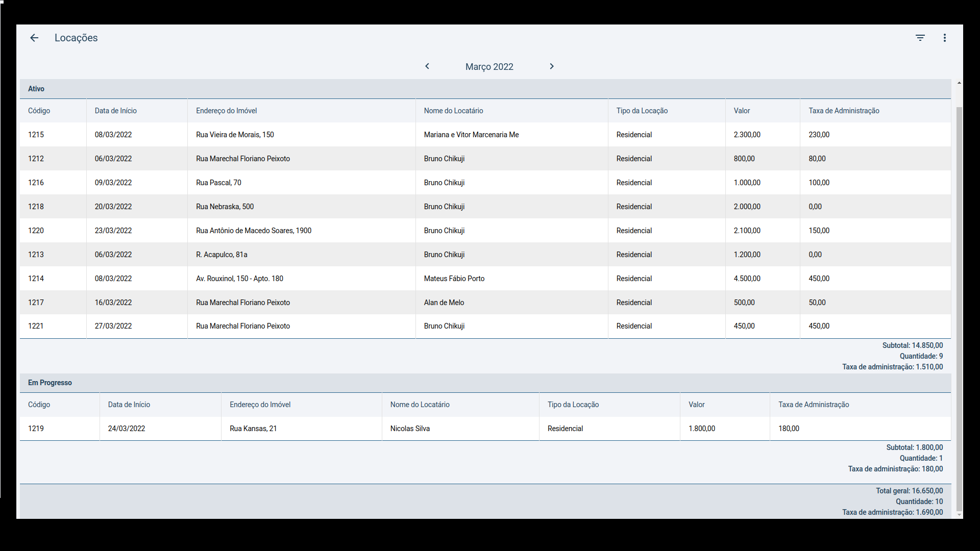Select rental code 1217
Viewport: 980px width, 551px height.
[x=36, y=303]
